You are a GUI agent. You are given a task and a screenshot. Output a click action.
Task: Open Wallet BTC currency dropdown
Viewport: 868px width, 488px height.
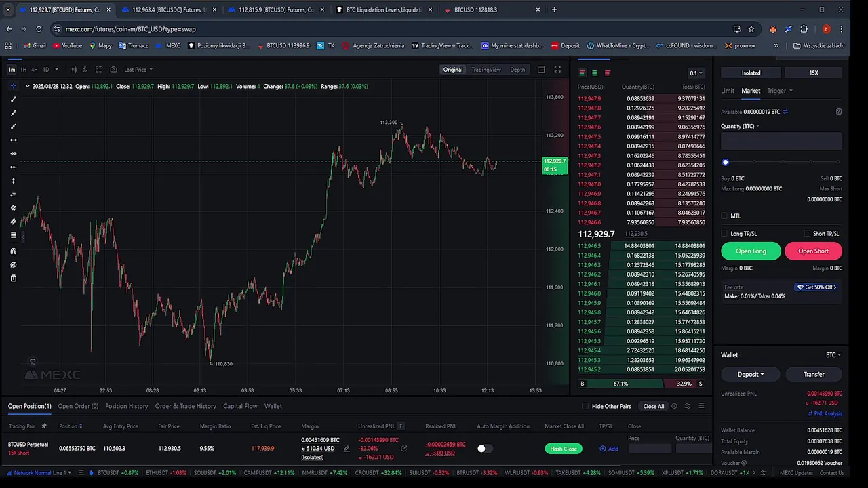833,355
